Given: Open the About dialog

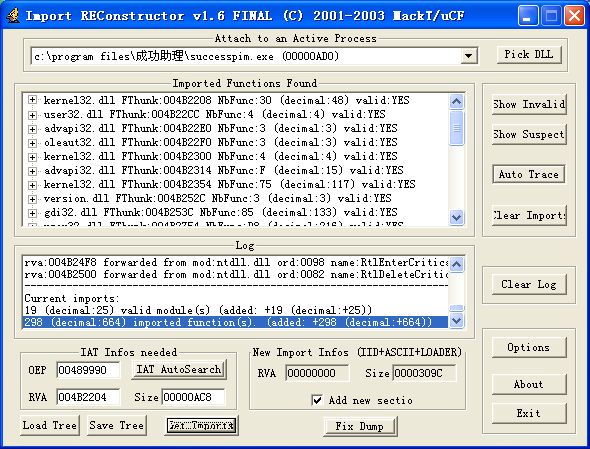Looking at the screenshot, I should point(529,385).
